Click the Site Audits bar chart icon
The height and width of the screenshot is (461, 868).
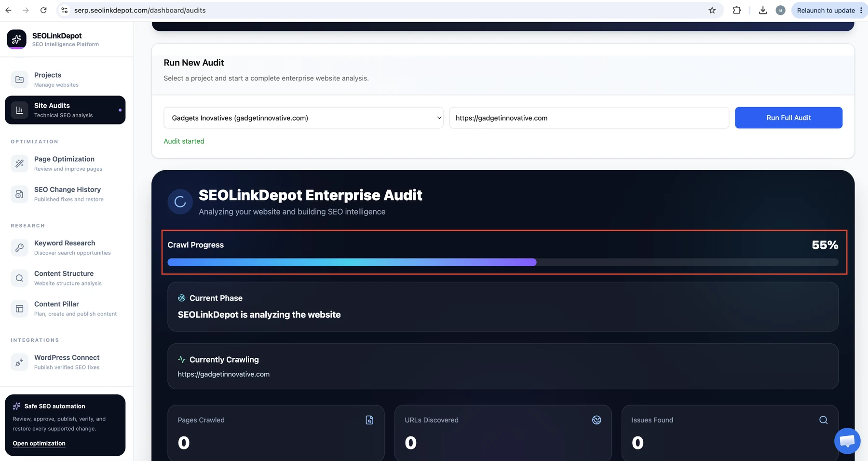tap(19, 110)
